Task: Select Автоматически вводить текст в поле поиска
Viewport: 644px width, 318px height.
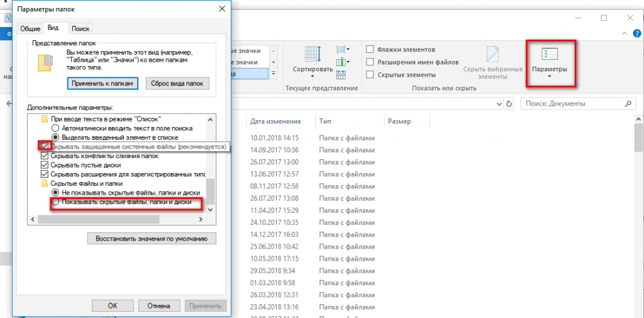Action: click(55, 128)
